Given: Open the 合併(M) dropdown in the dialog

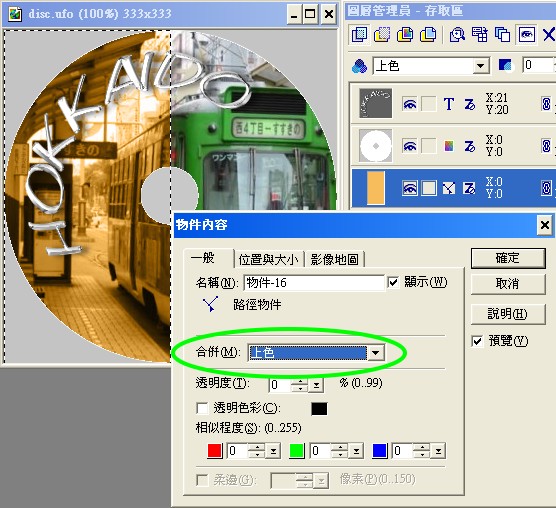Looking at the screenshot, I should (375, 353).
